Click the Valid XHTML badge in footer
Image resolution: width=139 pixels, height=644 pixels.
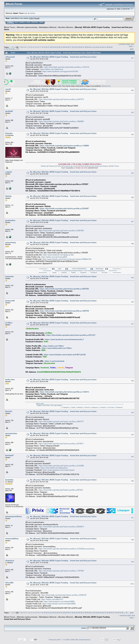click(x=104, y=640)
